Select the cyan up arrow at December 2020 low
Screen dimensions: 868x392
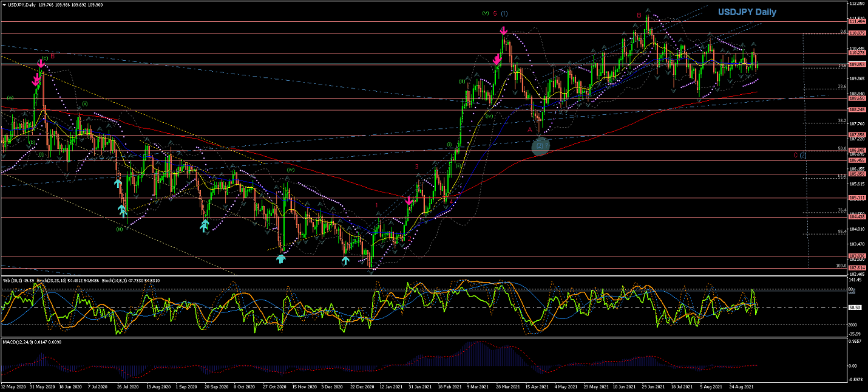pyautogui.click(x=345, y=260)
